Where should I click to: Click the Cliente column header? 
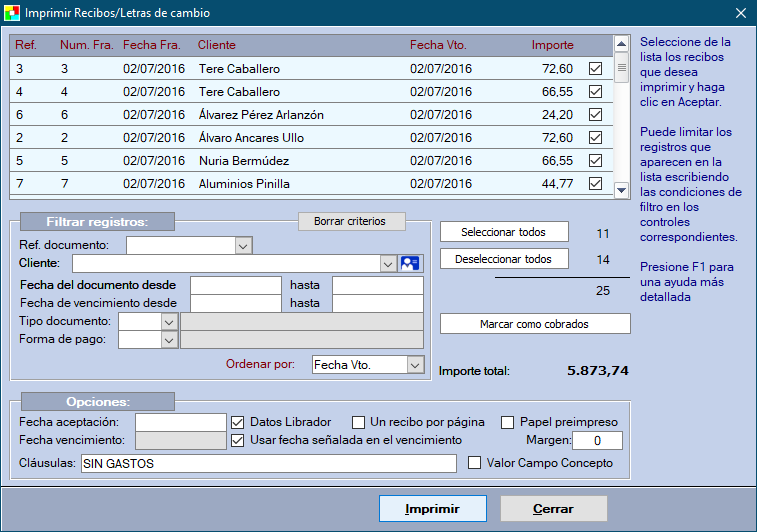coord(216,45)
